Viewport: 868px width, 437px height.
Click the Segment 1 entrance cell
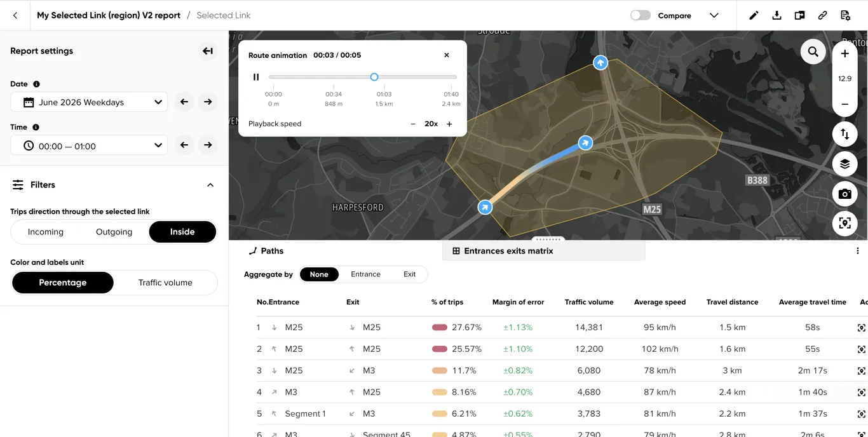305,414
